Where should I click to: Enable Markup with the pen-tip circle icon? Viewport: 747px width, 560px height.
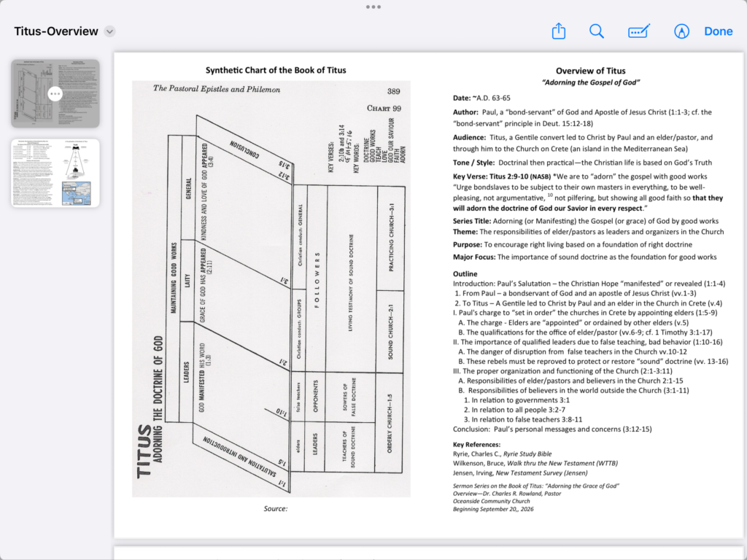pyautogui.click(x=681, y=31)
